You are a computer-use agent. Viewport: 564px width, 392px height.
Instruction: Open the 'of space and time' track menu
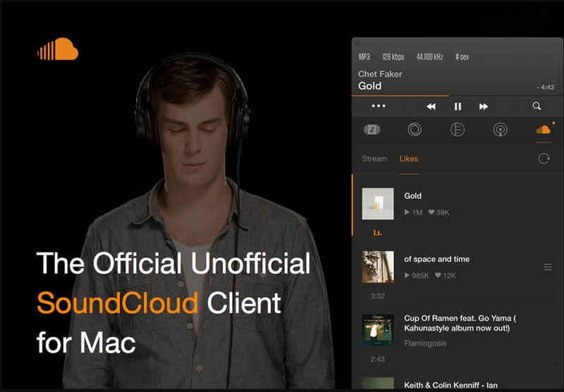coord(548,267)
